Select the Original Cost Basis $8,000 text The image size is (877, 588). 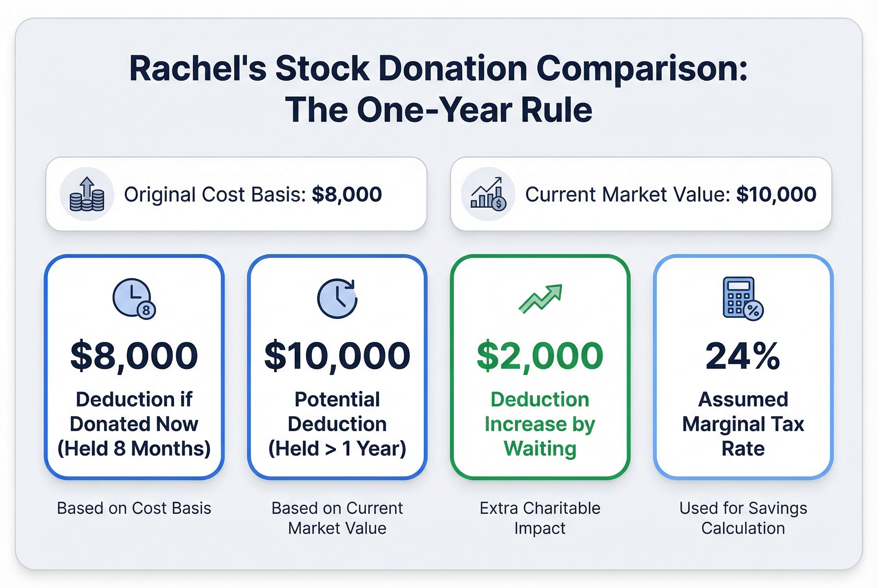pyautogui.click(x=253, y=194)
